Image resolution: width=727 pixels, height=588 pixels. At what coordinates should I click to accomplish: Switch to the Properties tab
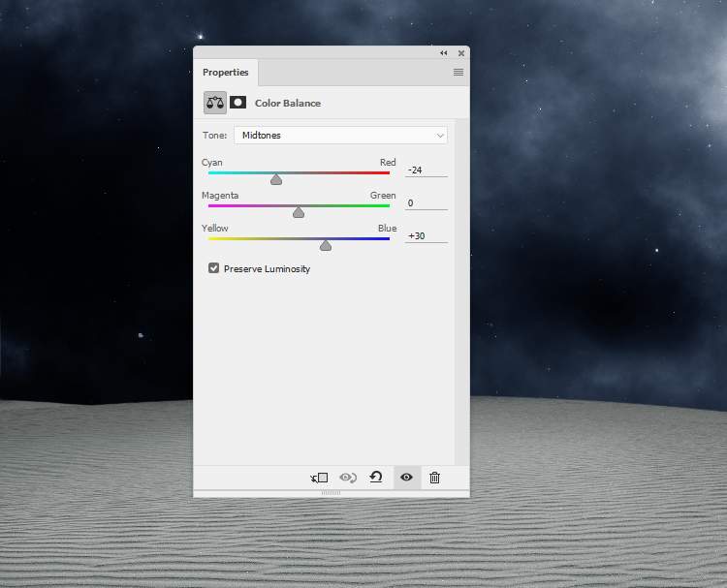(226, 73)
